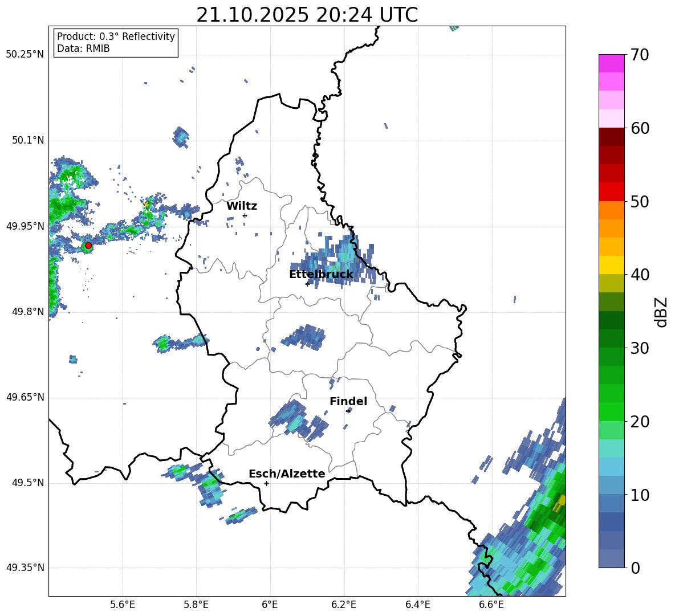Click the colorbar 40 tick label
675x616 pixels.
click(640, 275)
